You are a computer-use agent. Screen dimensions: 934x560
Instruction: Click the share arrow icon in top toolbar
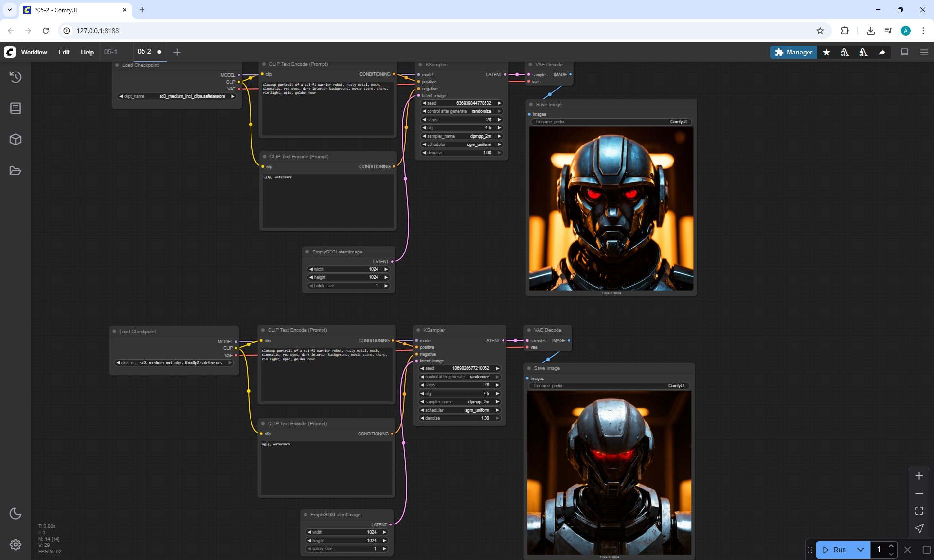(882, 52)
